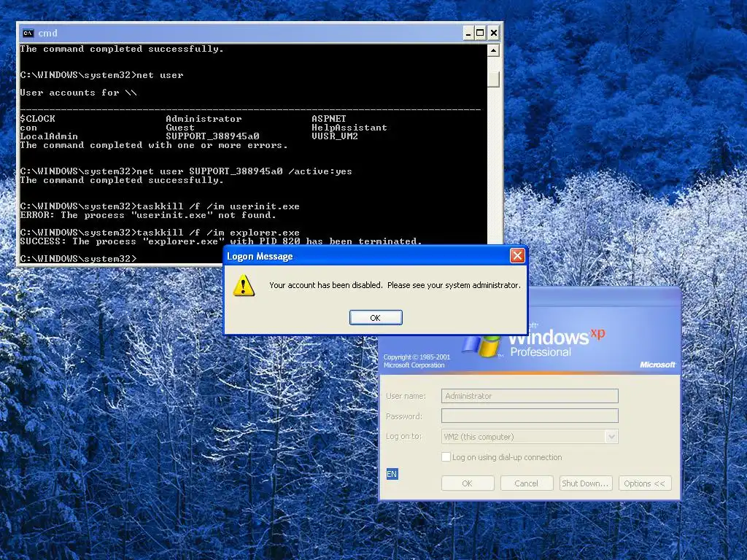This screenshot has width=747, height=560.
Task: Click 'ERROR: The process "userinit.exe" not found.' line
Action: click(x=148, y=215)
